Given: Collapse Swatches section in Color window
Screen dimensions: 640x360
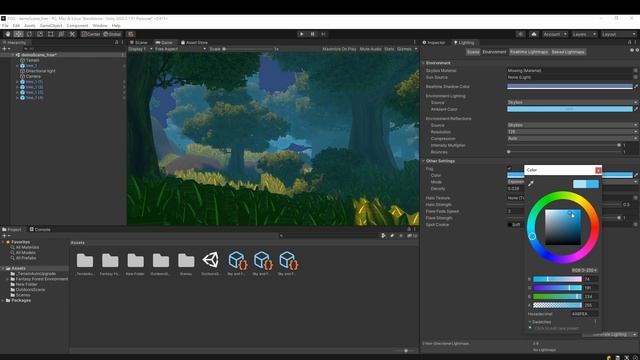Looking at the screenshot, I should tap(530, 322).
